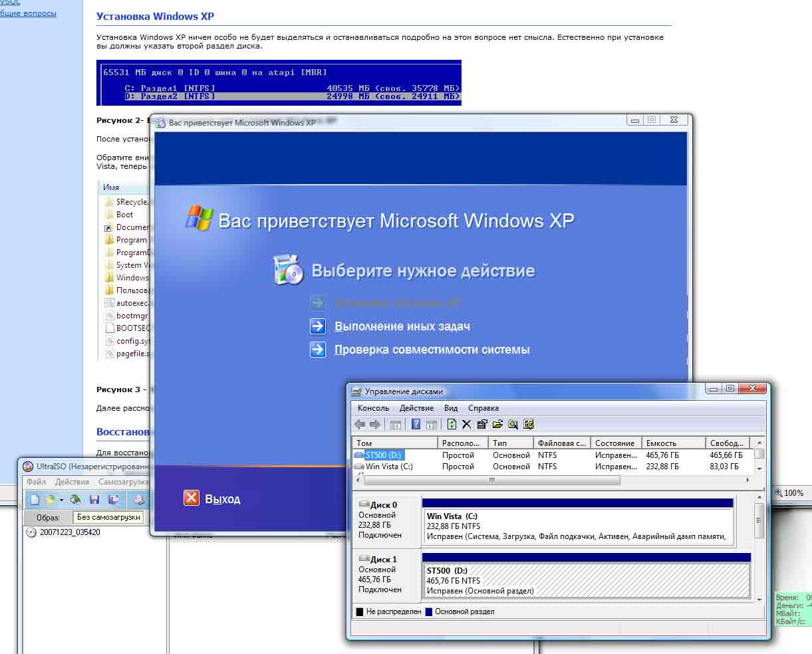Click the UltraISO title bar disc icon
This screenshot has width=812, height=654.
tap(28, 467)
